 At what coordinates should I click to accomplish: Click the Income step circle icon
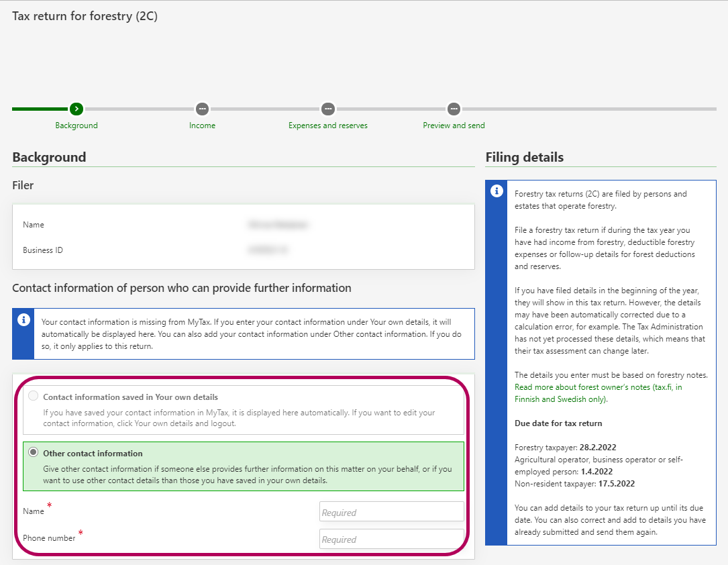pos(202,109)
